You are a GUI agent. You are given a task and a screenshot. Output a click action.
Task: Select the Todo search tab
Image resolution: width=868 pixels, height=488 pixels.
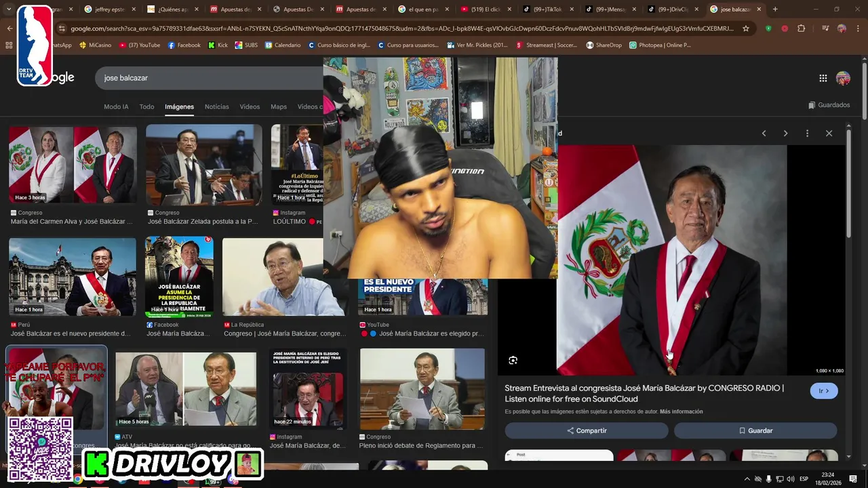coord(146,107)
